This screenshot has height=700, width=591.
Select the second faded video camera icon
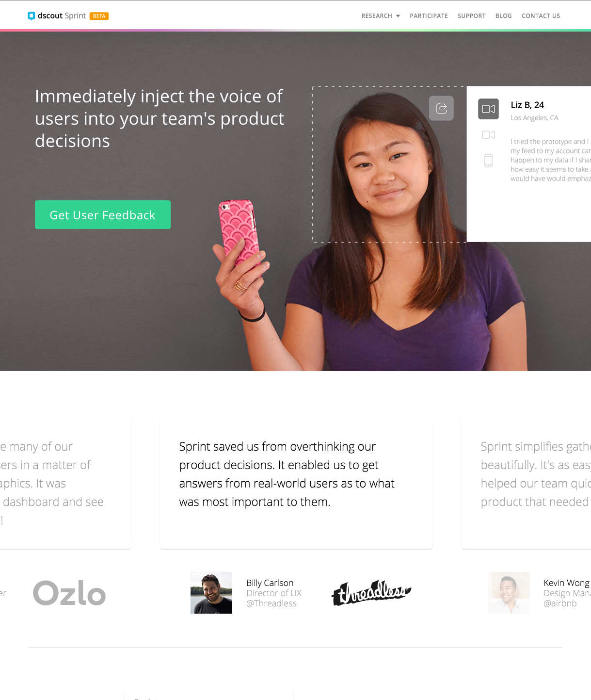[x=488, y=135]
